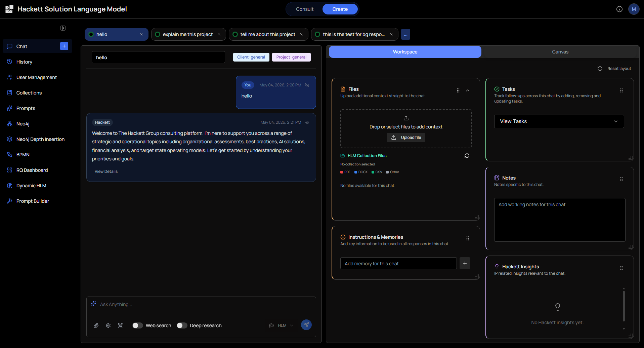Start a new chat with plus icon
Image resolution: width=644 pixels, height=348 pixels.
(64, 46)
